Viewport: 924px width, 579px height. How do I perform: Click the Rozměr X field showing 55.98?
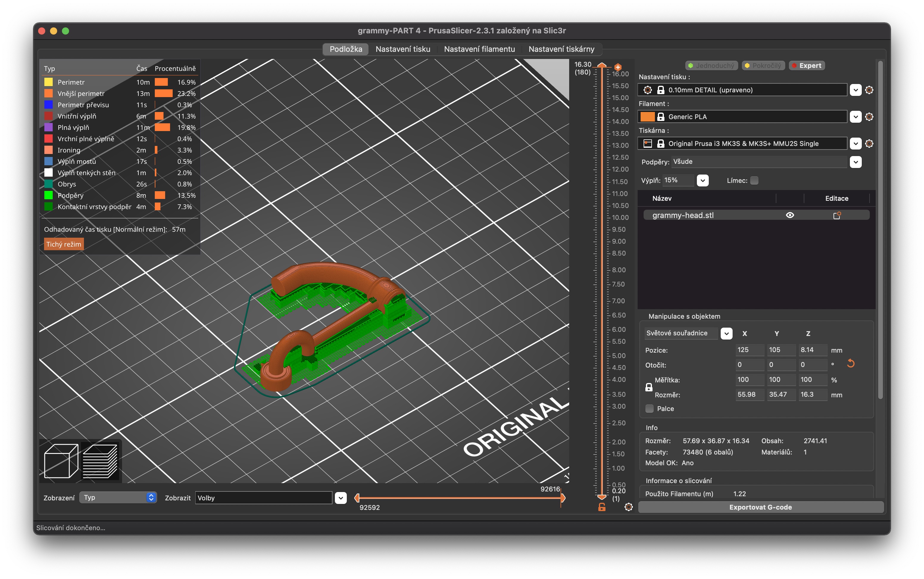tap(750, 394)
